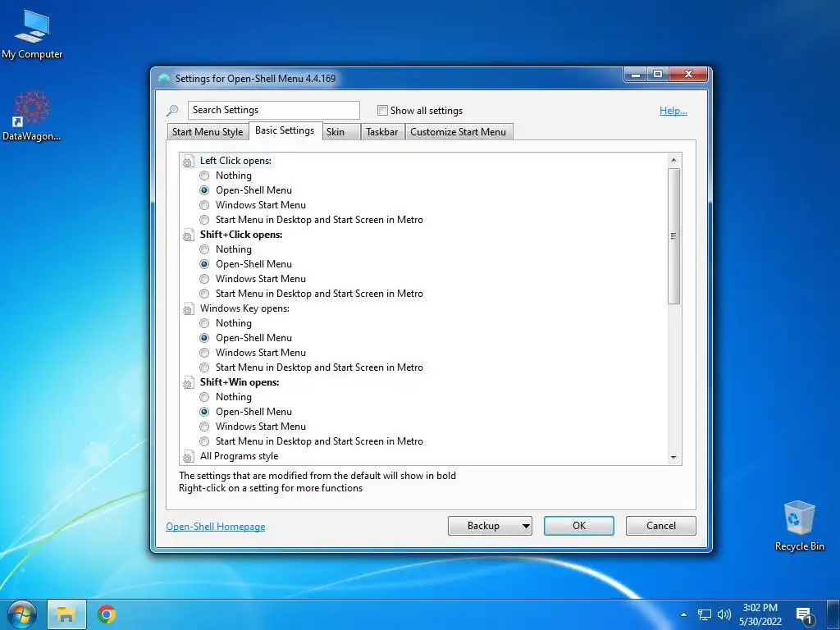Open the Backup dropdown button
840x630 pixels.
[490, 526]
